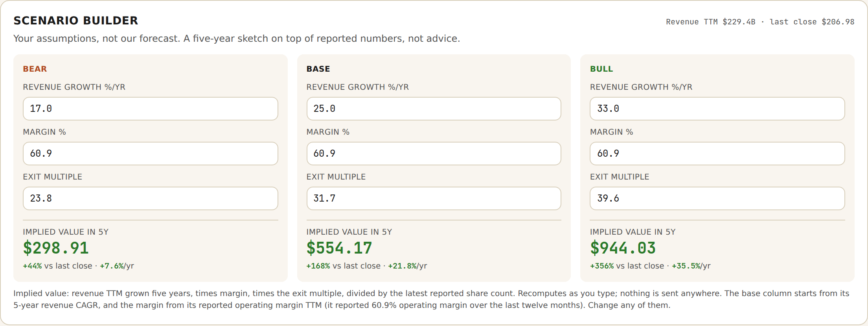Edit the Base exit multiple 31.7 field

(434, 198)
